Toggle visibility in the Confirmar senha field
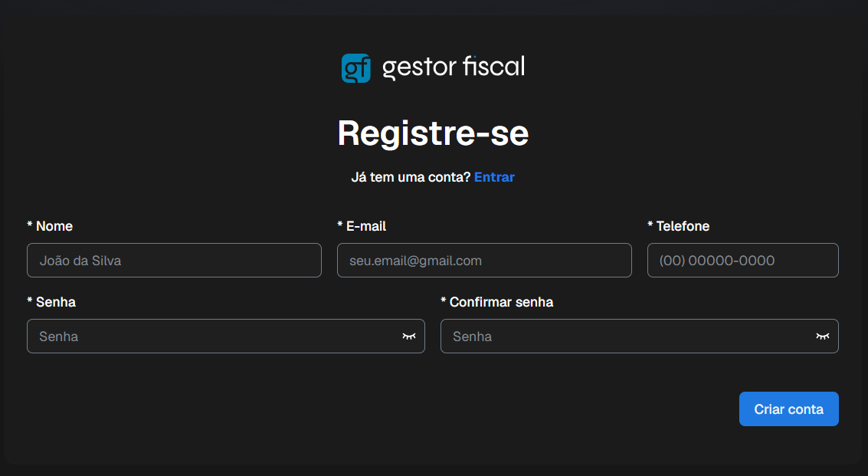Screen dimensions: 868x476 tap(823, 336)
